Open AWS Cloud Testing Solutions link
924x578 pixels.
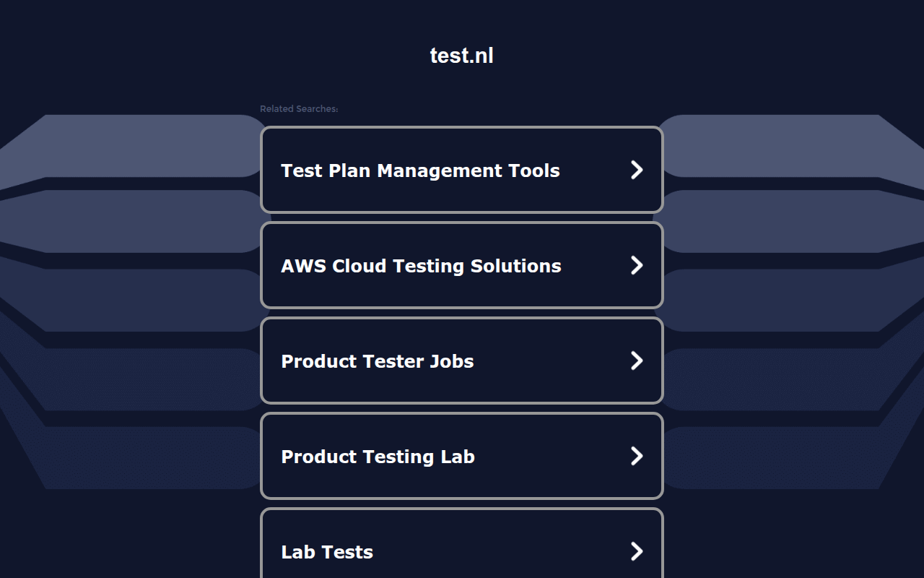pyautogui.click(x=461, y=265)
